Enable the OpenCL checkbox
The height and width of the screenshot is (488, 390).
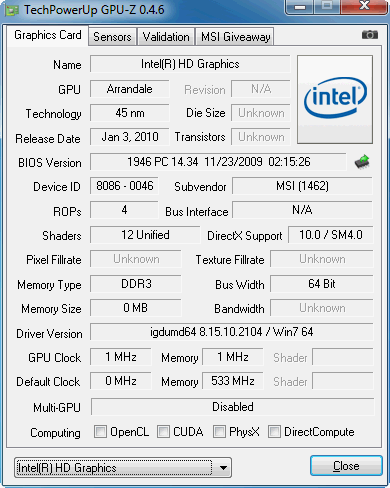(100, 432)
